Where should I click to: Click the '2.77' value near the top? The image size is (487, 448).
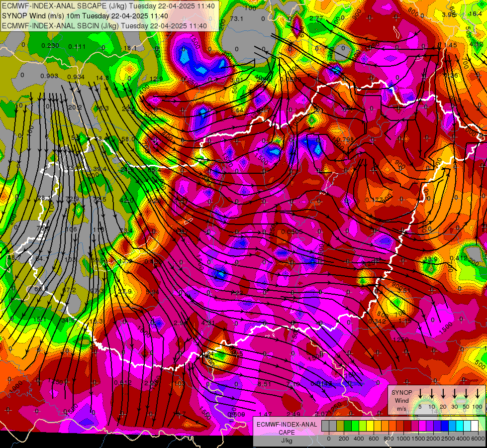coord(316,18)
